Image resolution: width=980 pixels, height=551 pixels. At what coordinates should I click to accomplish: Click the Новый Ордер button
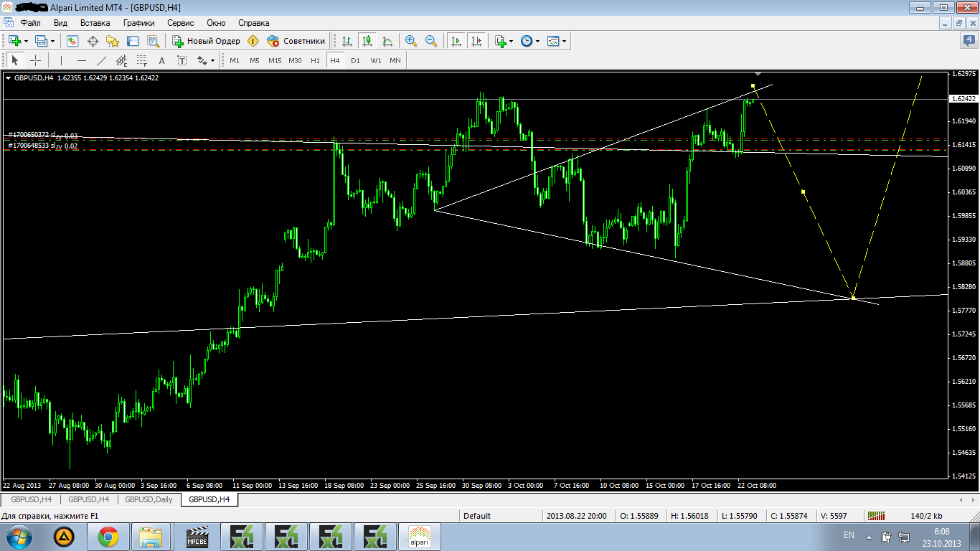coord(205,41)
